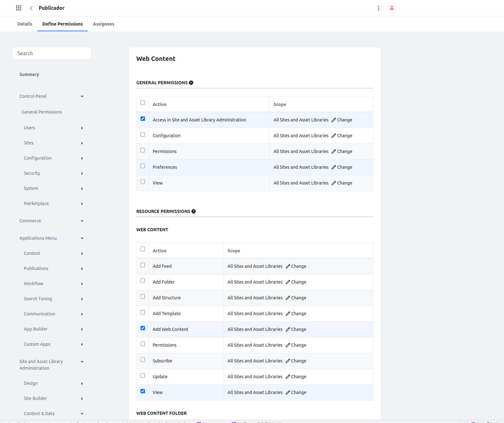Viewport: 504px width, 423px height.
Task: Expand the Security submenu
Action: (82, 173)
